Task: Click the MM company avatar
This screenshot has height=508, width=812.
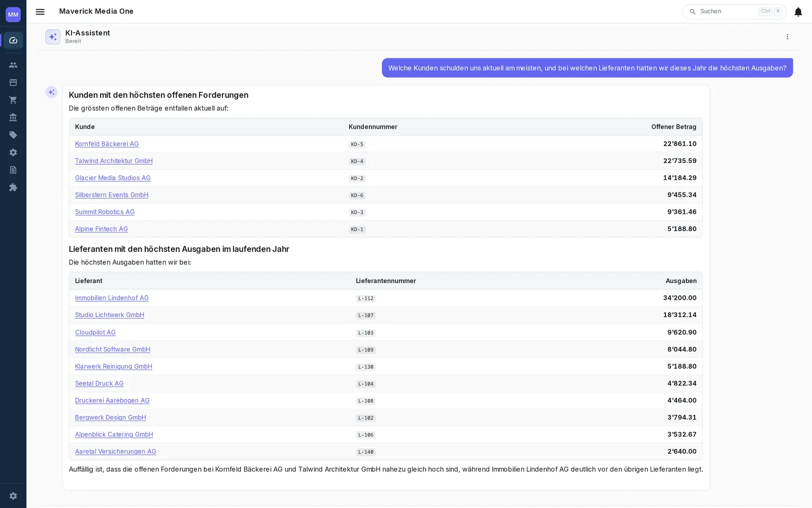Action: point(13,15)
